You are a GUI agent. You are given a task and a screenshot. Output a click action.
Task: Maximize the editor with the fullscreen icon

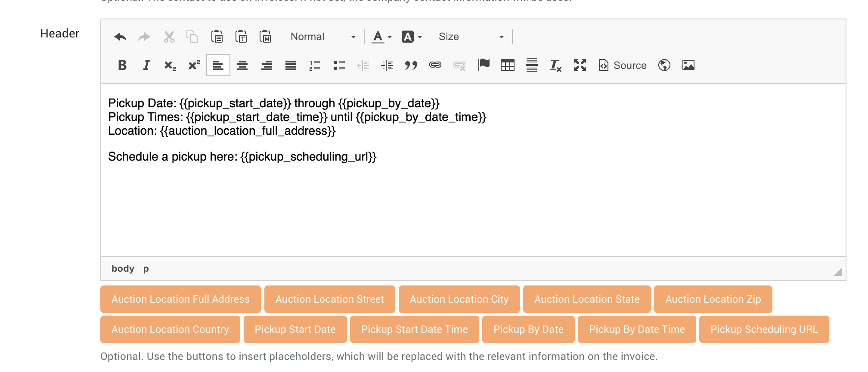(580, 65)
